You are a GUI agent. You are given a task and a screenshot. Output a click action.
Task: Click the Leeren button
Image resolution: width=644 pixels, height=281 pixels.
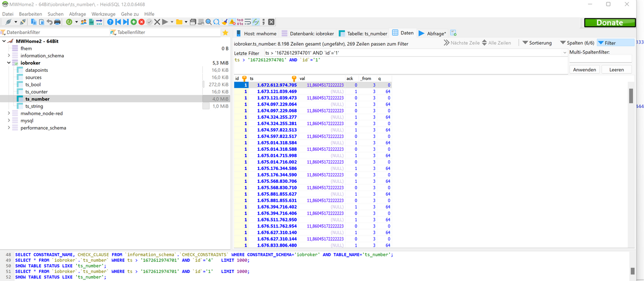coord(617,70)
